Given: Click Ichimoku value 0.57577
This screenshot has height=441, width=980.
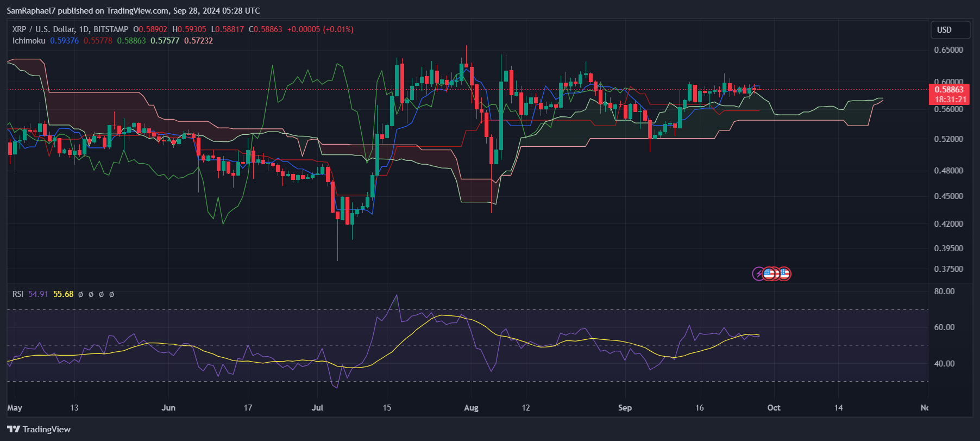Looking at the screenshot, I should pyautogui.click(x=165, y=41).
